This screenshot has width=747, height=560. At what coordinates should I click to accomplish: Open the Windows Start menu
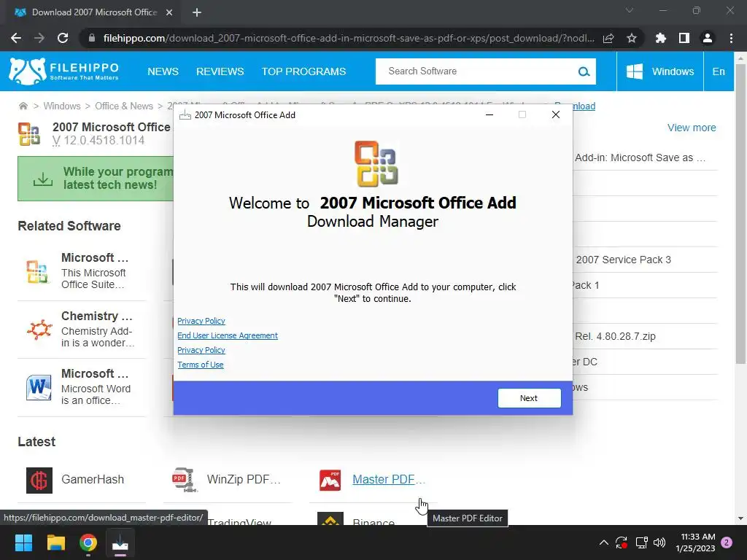coord(23,542)
